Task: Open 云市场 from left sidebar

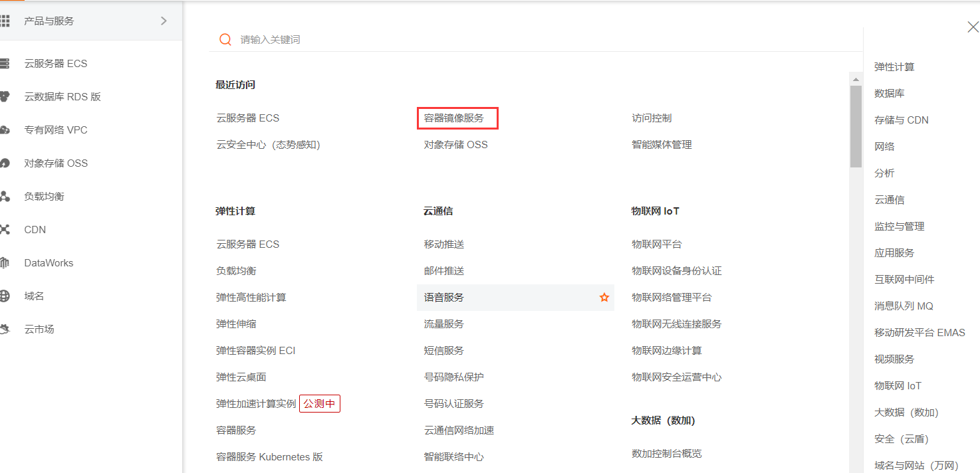Action: click(x=39, y=330)
